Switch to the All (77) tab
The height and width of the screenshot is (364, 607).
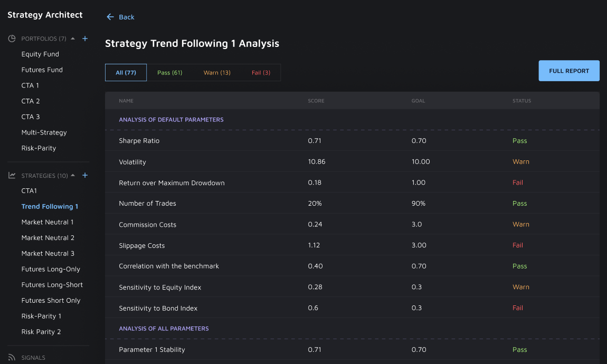(x=126, y=72)
